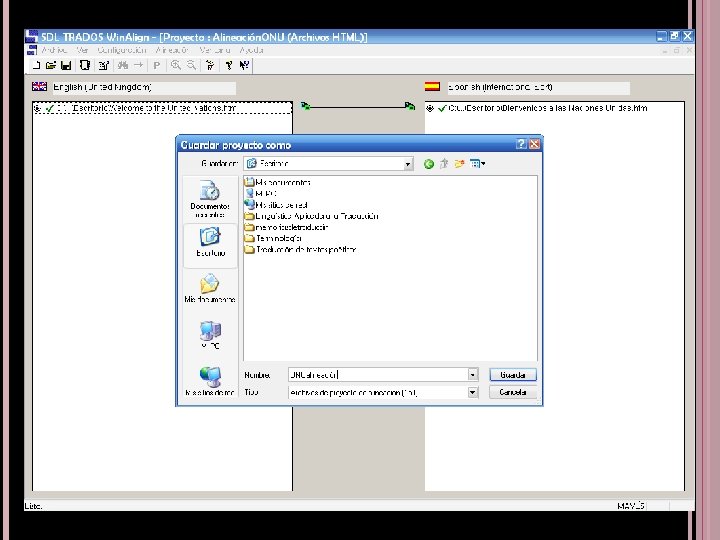Viewport: 720px width, 540px height.
Task: Open the Views menu icon in dialog
Action: (478, 164)
